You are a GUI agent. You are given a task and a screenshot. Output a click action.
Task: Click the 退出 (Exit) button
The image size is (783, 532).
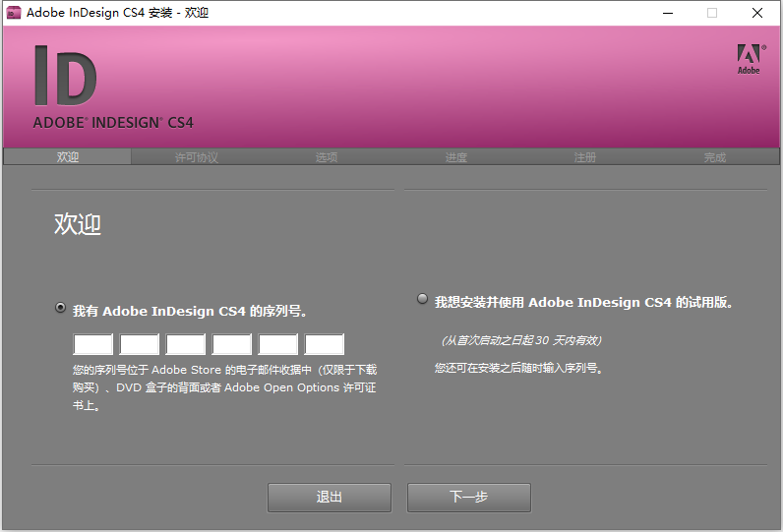coord(330,497)
